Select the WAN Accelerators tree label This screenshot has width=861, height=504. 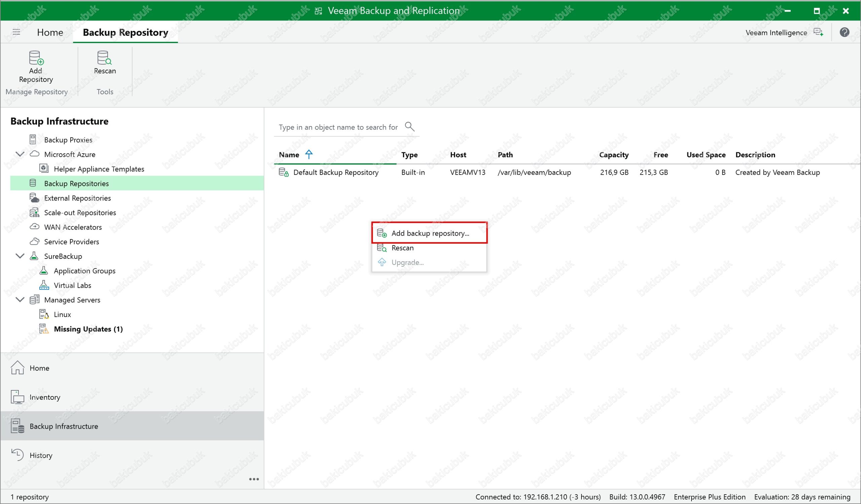(73, 227)
